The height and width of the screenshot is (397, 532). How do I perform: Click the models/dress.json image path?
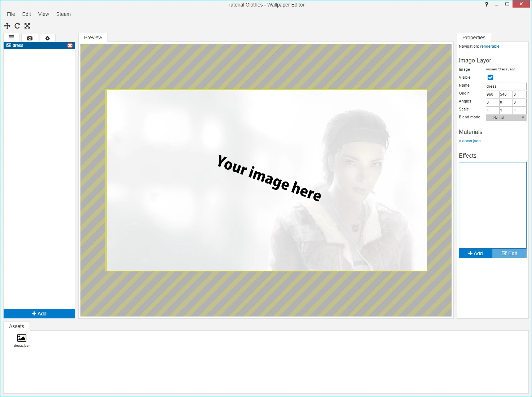click(501, 69)
